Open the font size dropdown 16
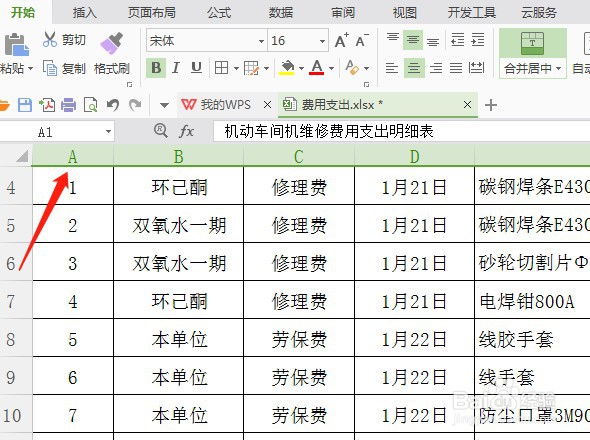This screenshot has width=590, height=440. coord(322,41)
